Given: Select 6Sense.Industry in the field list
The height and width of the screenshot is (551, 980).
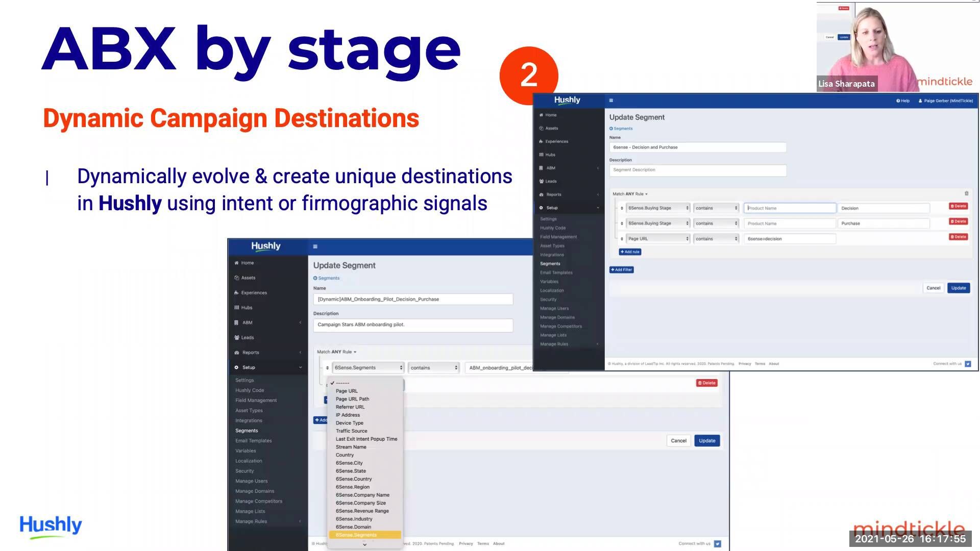Looking at the screenshot, I should (x=354, y=519).
